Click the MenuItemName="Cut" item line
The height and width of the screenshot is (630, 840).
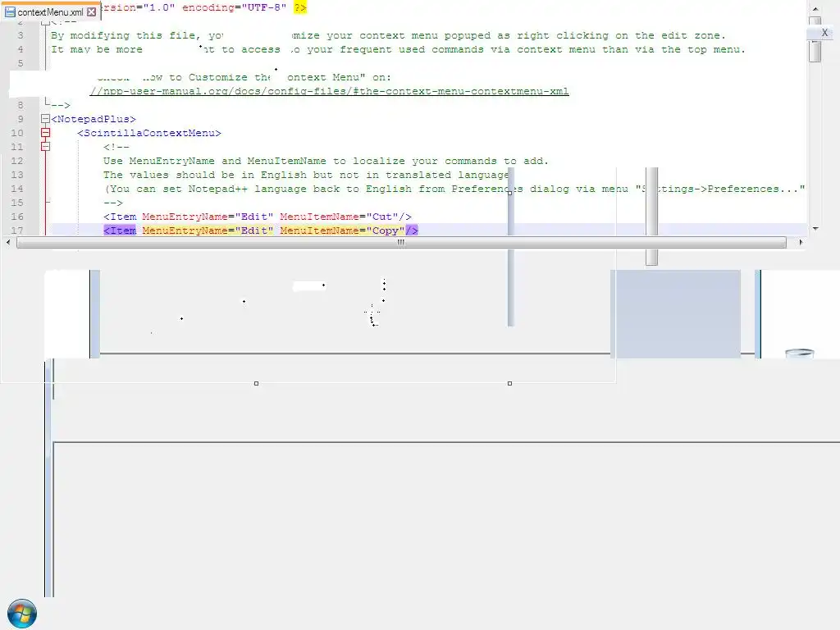coord(257,217)
